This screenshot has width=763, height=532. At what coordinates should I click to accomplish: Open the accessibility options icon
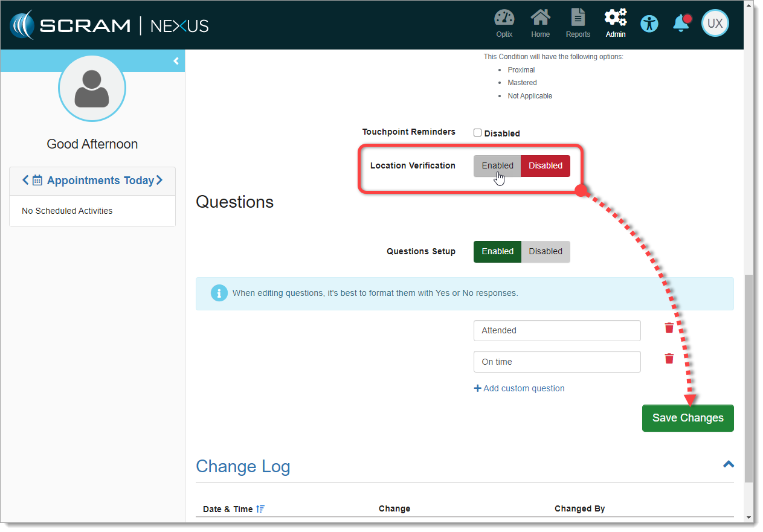click(649, 24)
